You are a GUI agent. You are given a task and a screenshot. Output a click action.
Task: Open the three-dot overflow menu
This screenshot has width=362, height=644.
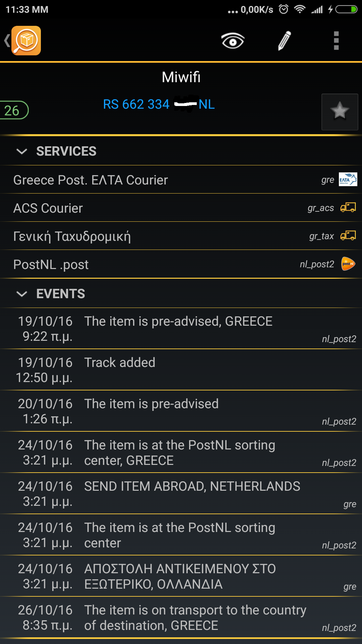click(x=336, y=41)
